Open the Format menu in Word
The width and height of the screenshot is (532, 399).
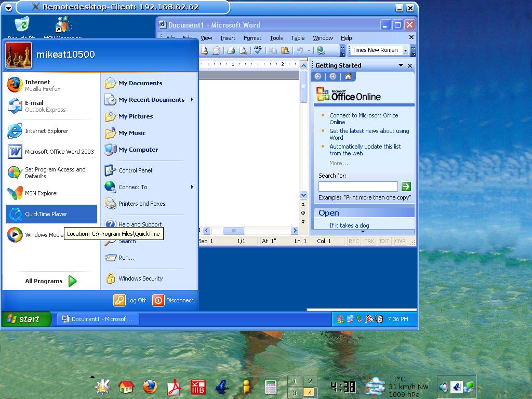point(252,38)
